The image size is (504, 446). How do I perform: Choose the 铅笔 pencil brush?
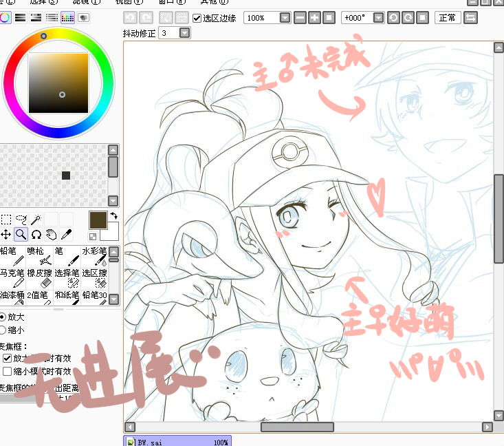pos(12,257)
